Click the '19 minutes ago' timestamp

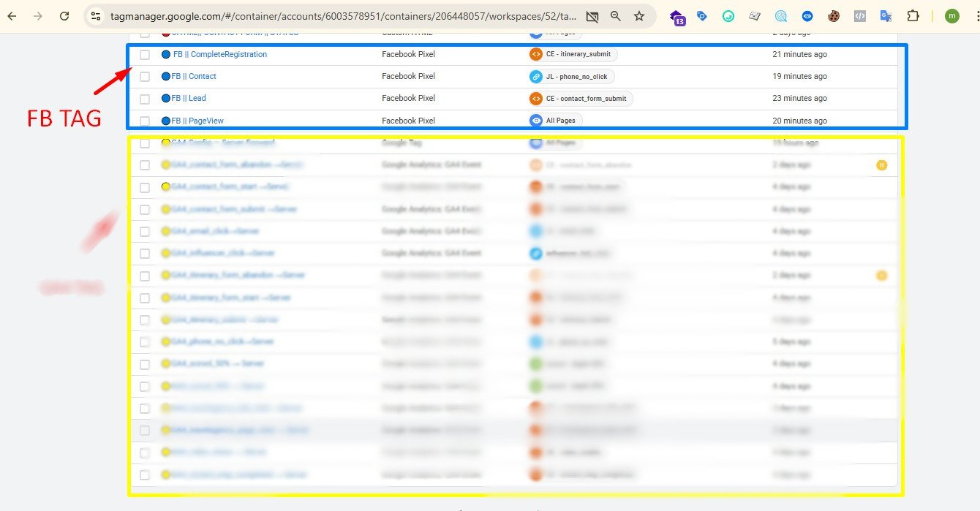point(800,76)
